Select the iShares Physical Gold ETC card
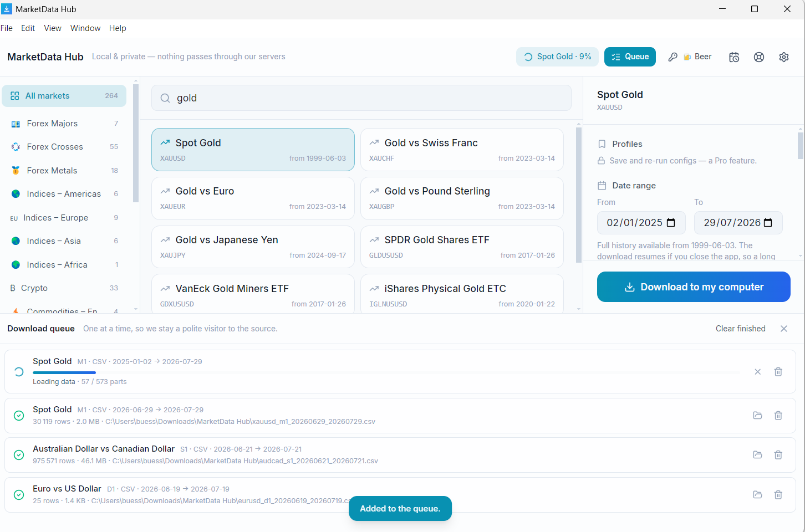 [x=462, y=294]
